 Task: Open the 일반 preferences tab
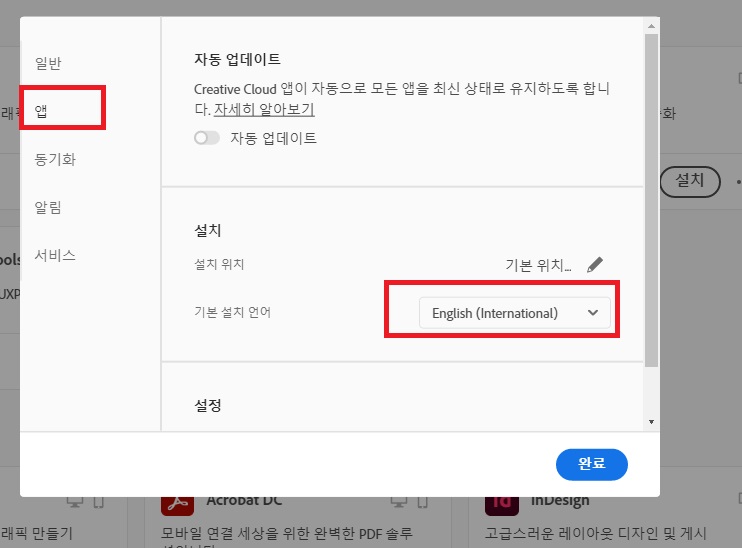pos(48,63)
